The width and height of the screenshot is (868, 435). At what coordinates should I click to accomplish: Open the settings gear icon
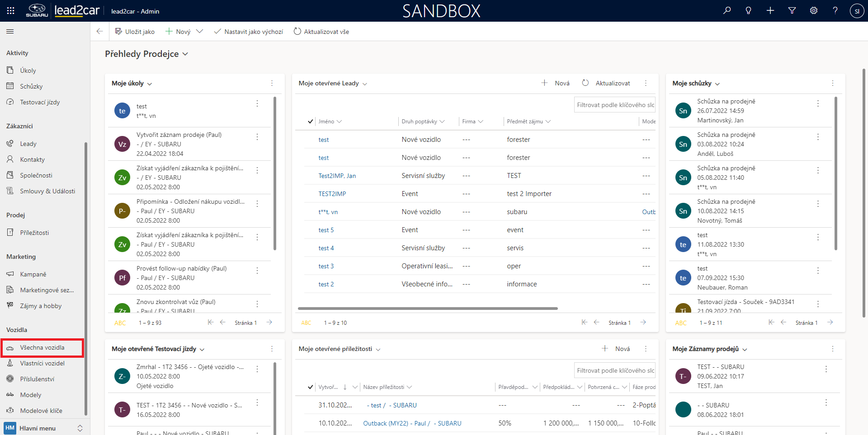(814, 11)
